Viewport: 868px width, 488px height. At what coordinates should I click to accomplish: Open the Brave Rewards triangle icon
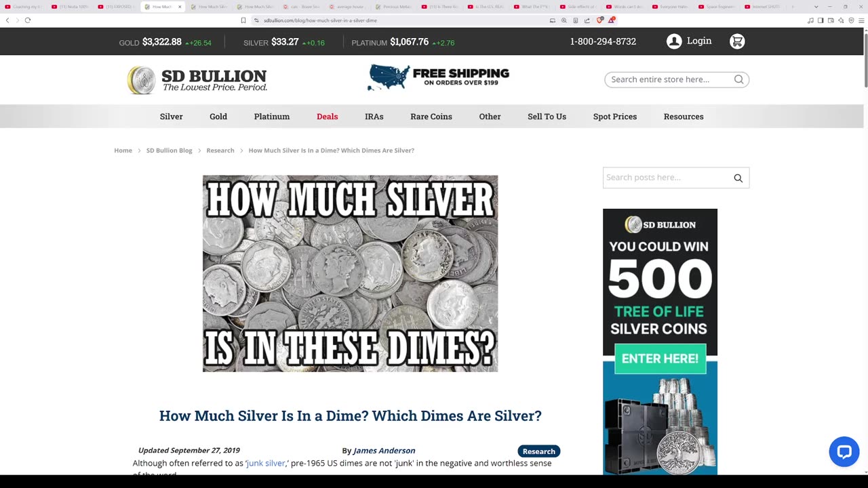(x=611, y=20)
